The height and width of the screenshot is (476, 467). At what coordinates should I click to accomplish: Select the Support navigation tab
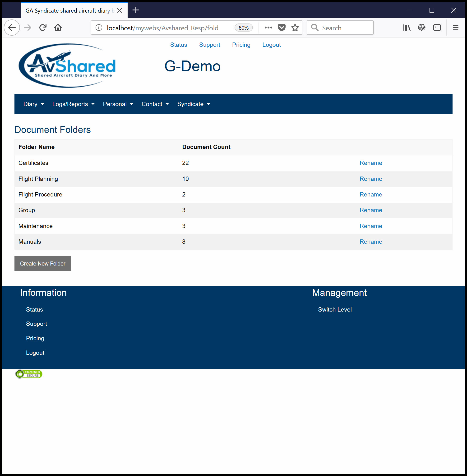210,44
